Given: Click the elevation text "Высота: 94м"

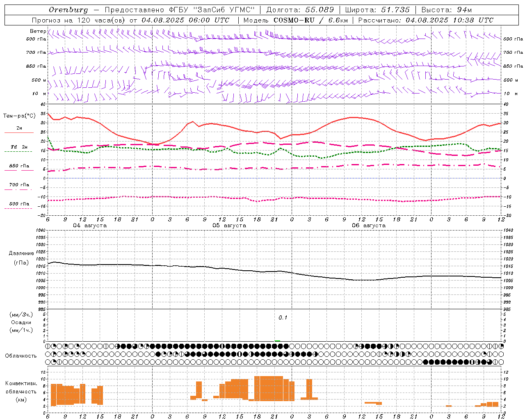Looking at the screenshot, I should click(447, 10).
